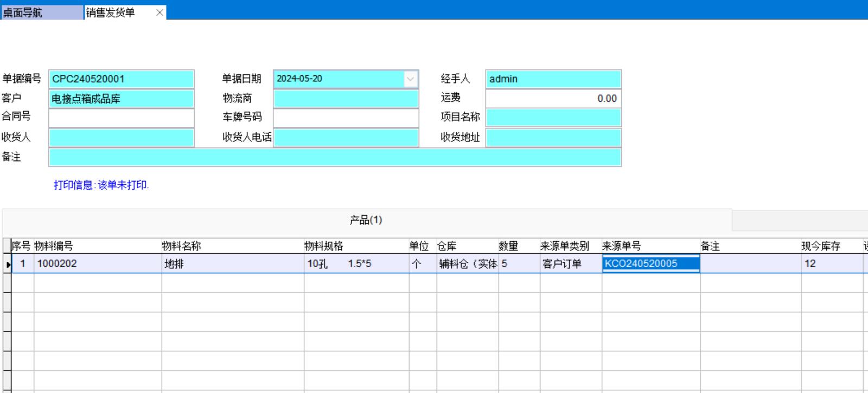868x393 pixels.
Task: Click the row indicator arrow for row 1
Action: pyautogui.click(x=7, y=265)
